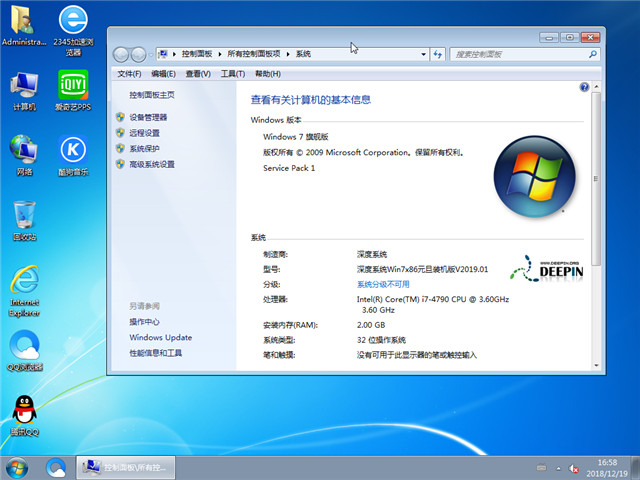The width and height of the screenshot is (640, 480).
Task: Click the vertical scrollbar thumb
Action: tap(596, 179)
